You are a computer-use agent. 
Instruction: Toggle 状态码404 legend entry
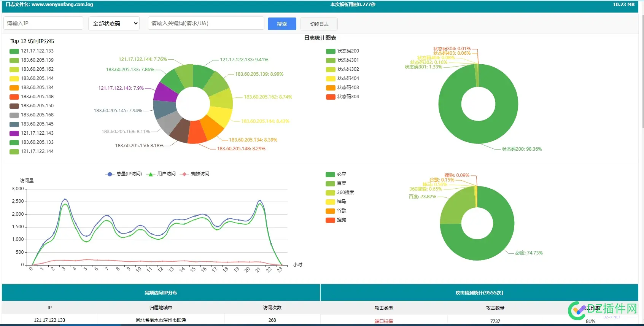coord(342,78)
